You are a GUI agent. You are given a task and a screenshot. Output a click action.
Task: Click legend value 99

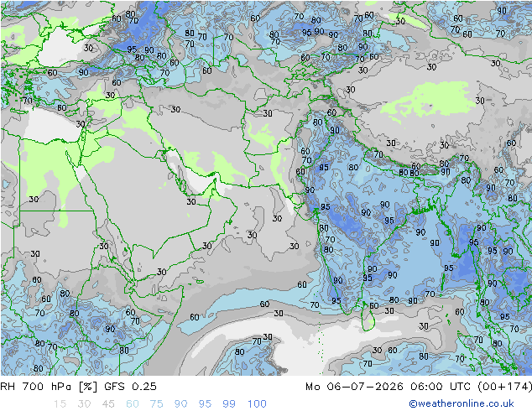(229, 404)
